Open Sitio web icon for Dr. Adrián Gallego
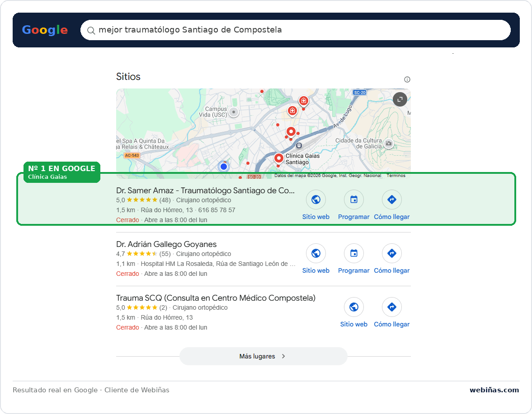532x414 pixels. [316, 253]
